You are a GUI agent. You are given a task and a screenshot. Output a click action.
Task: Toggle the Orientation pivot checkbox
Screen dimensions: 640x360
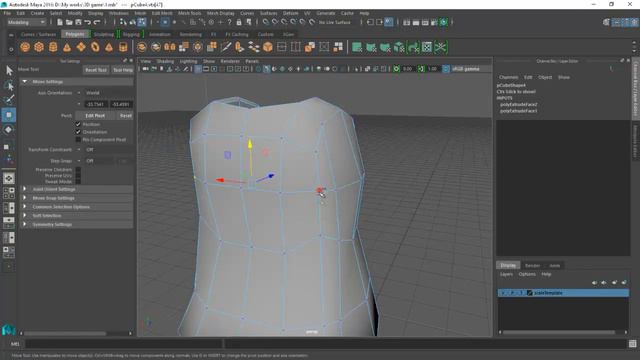pyautogui.click(x=78, y=132)
